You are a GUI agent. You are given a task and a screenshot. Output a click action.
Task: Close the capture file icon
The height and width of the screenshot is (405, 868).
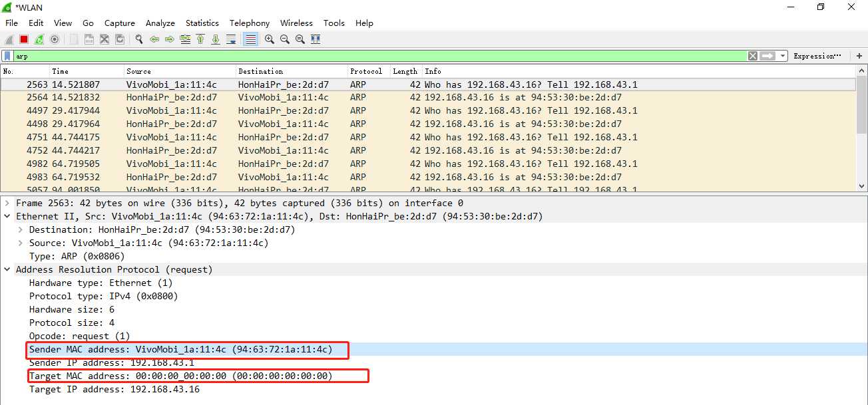coord(105,39)
